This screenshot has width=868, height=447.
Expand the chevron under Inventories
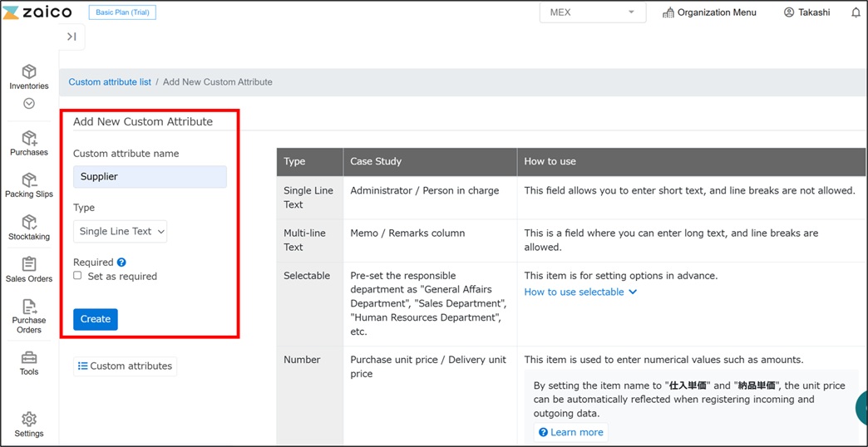click(x=29, y=104)
